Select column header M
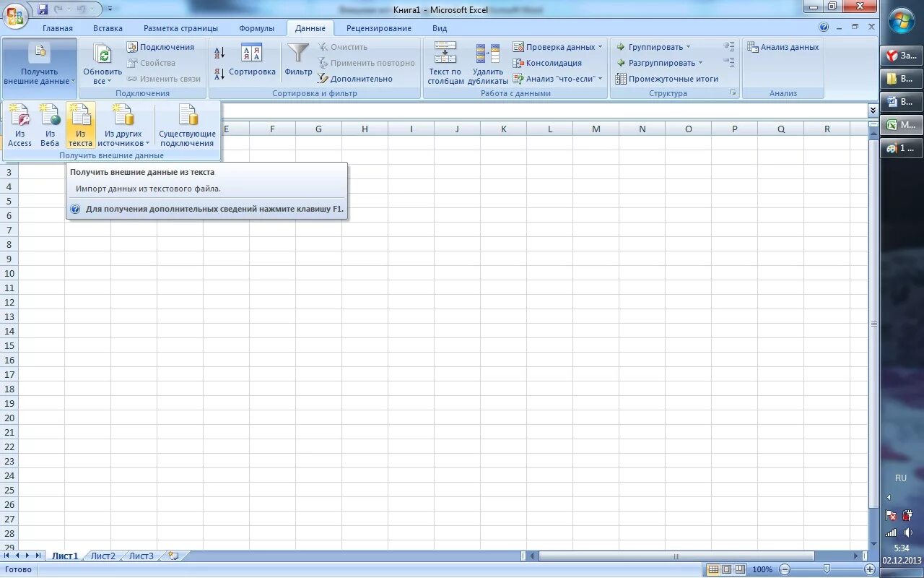Viewport: 924px width, 578px height. coord(596,129)
